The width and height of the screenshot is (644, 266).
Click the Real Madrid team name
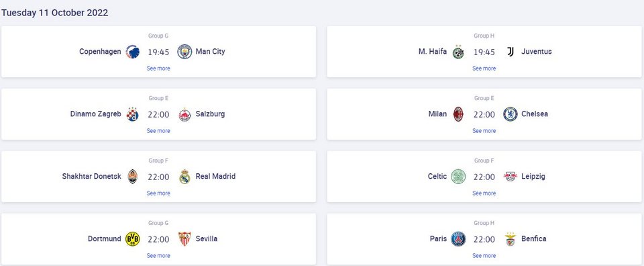[x=215, y=177]
